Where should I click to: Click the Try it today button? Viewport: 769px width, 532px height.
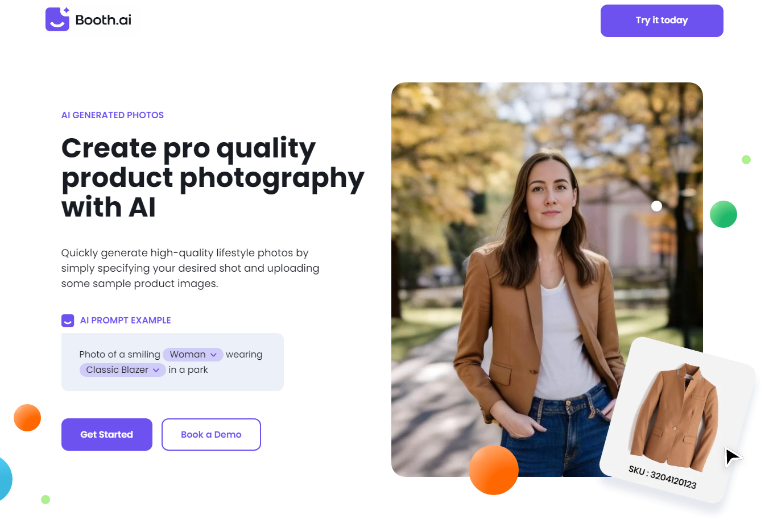click(662, 20)
